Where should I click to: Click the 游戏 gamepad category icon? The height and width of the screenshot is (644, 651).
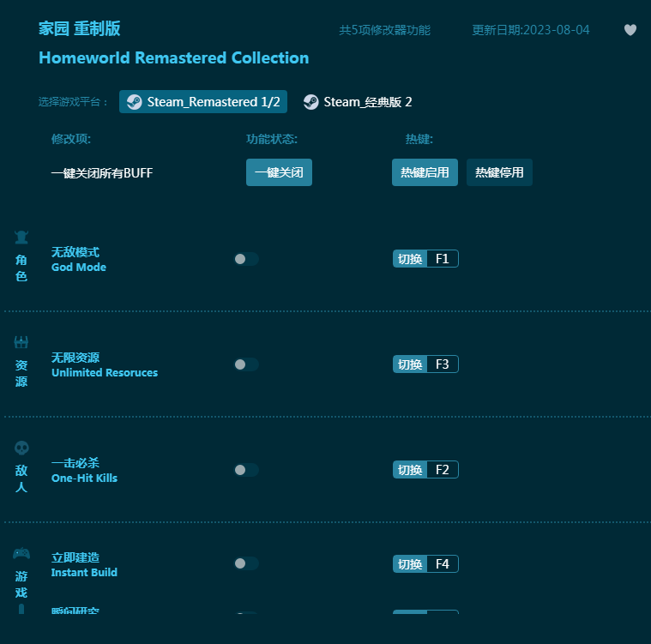[x=21, y=554]
